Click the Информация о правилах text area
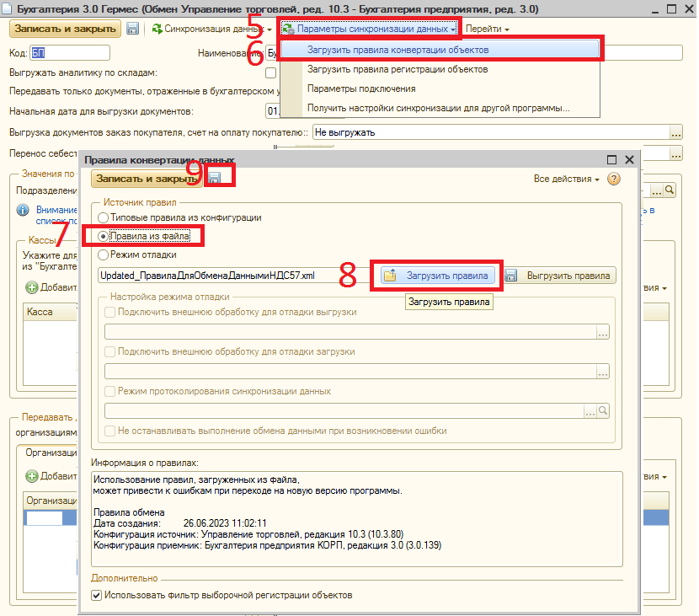The height and width of the screenshot is (616, 699). pyautogui.click(x=356, y=519)
